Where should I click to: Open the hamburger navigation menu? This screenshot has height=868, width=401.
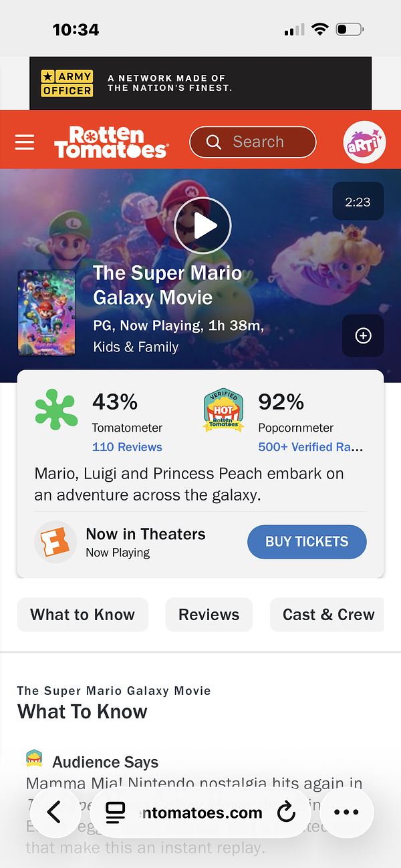pyautogui.click(x=25, y=142)
